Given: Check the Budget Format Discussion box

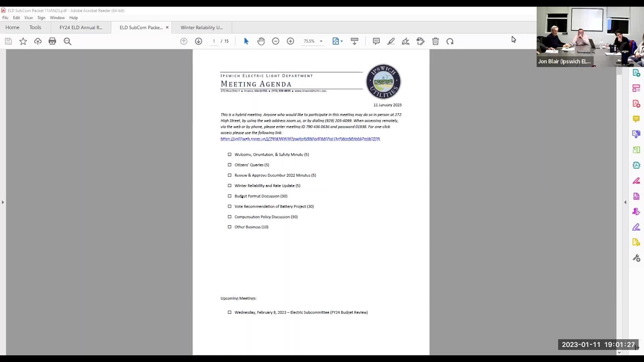Looking at the screenshot, I should 229,196.
